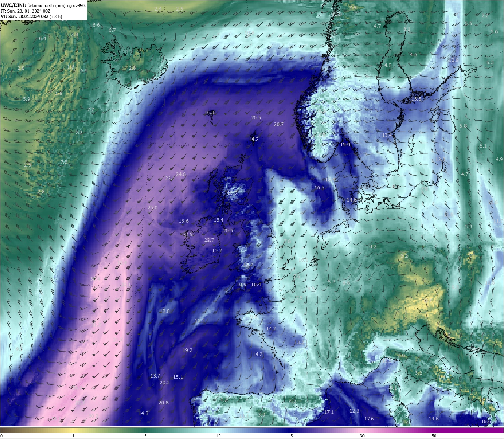
Task: Click the 17.1 map value
Action: [x=329, y=412]
